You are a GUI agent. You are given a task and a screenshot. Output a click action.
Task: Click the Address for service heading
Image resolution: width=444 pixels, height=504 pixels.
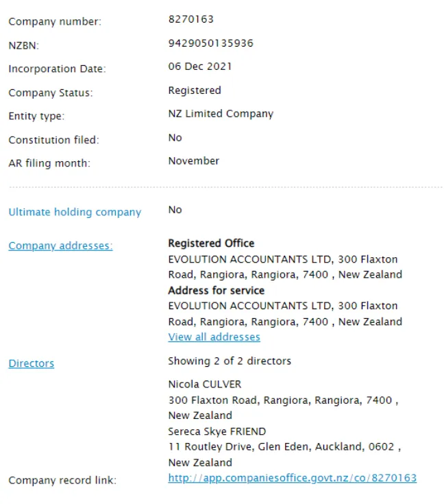217,291
